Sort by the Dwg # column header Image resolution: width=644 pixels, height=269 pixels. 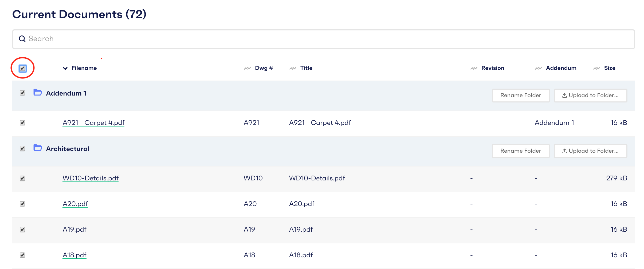point(264,68)
